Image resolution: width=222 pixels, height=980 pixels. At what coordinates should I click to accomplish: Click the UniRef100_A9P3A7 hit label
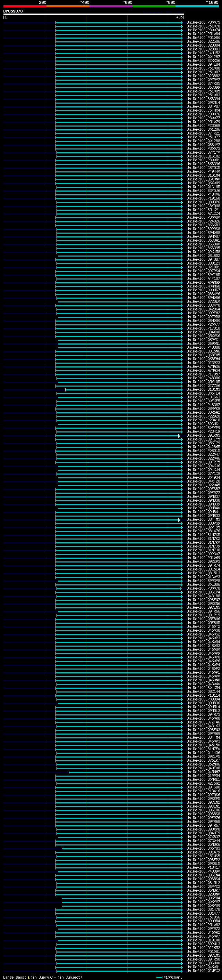203,554
